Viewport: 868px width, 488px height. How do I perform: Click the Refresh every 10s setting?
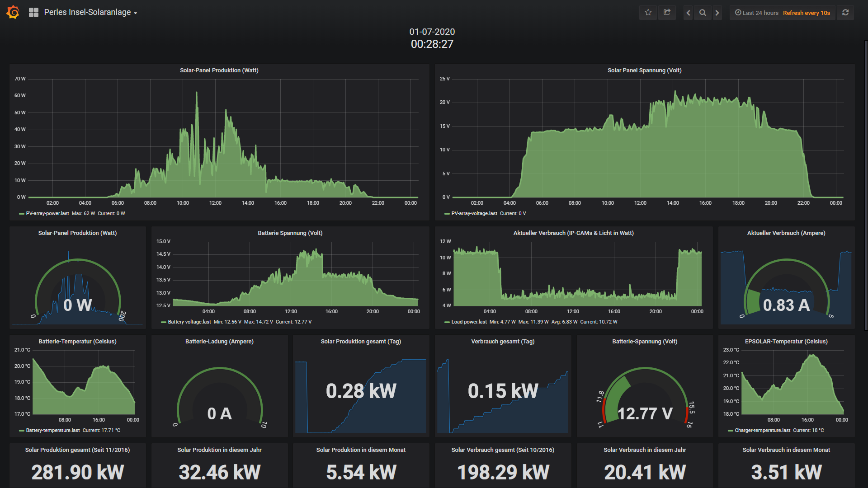(x=807, y=13)
